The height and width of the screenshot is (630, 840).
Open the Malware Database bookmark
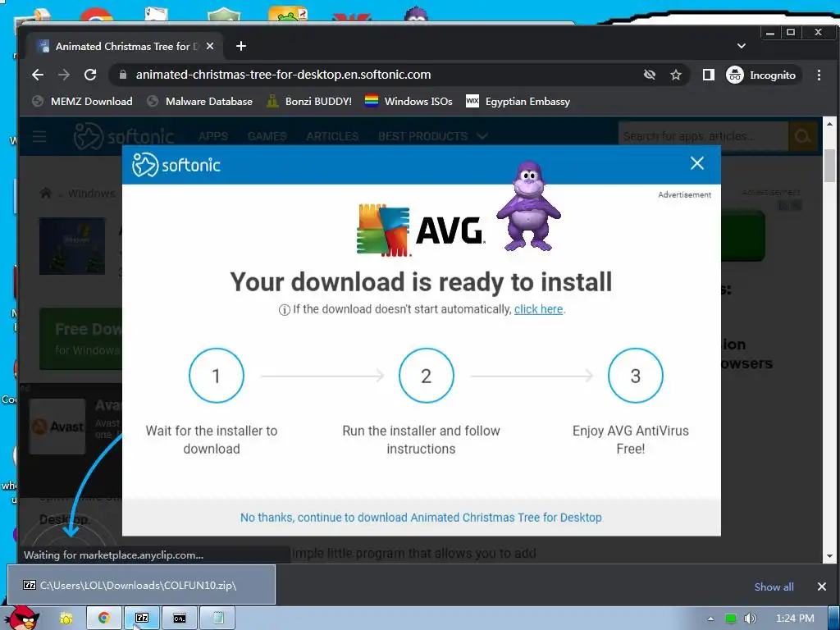200,101
